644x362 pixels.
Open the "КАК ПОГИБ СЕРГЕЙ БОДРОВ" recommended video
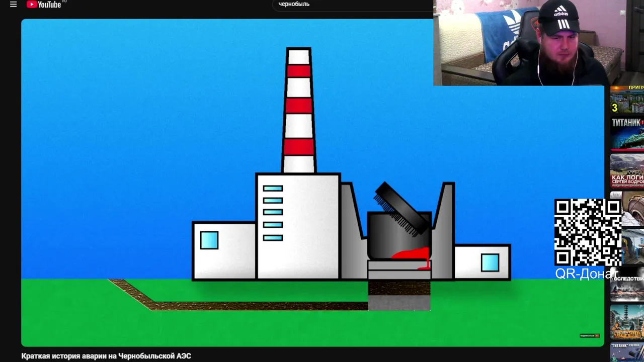click(x=627, y=171)
